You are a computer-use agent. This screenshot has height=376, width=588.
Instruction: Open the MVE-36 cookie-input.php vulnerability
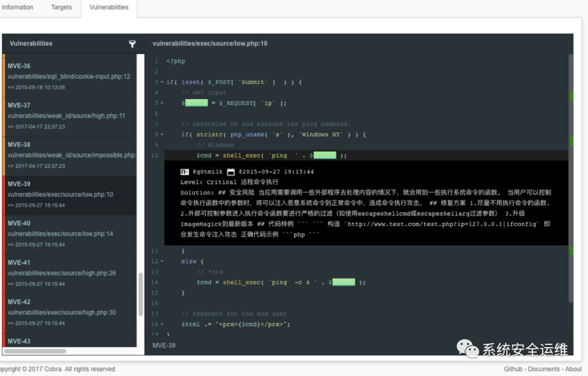click(70, 76)
